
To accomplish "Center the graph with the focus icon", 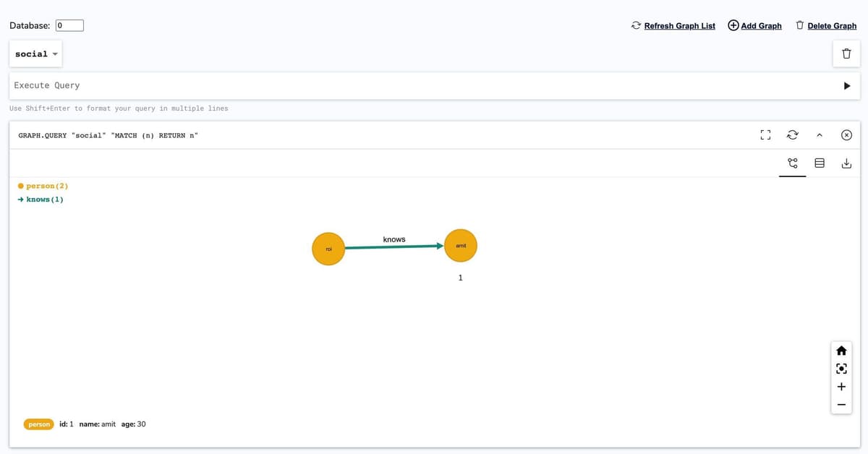I will pos(841,369).
